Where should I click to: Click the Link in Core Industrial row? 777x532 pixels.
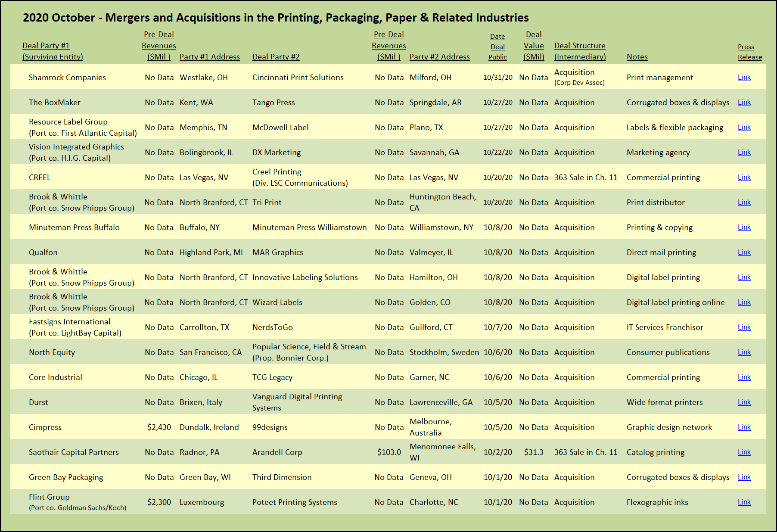coord(744,377)
